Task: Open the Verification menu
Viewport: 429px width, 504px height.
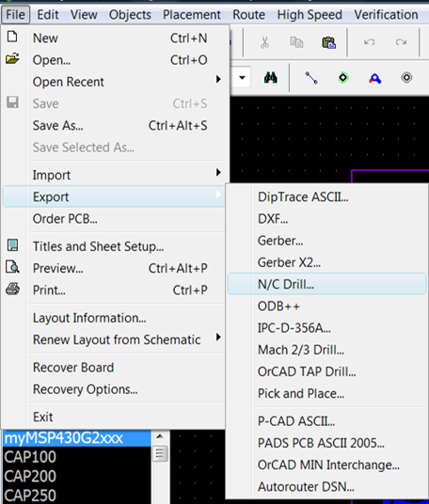Action: point(386,14)
